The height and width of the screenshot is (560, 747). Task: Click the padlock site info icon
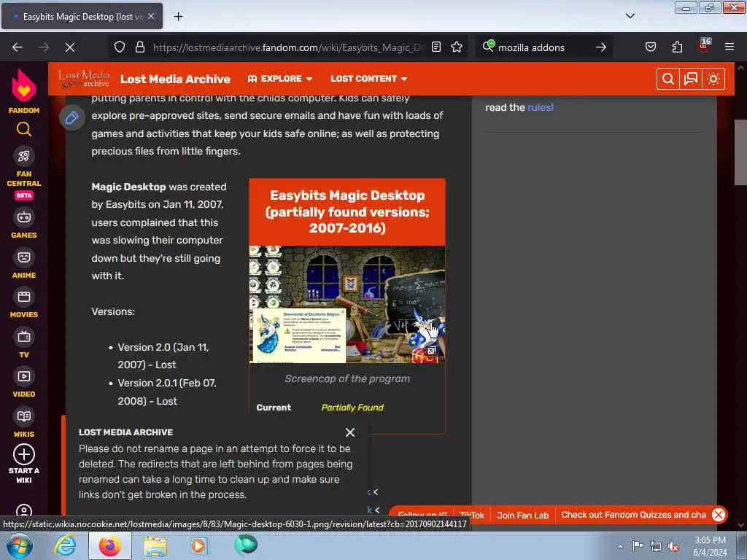139,47
